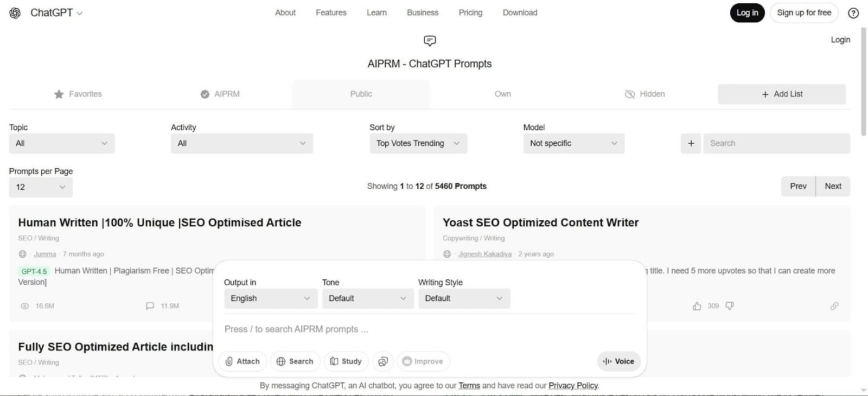Viewport: 868px width, 396px height.
Task: Open Sort by Top Votes Trending dropdown
Action: click(418, 143)
